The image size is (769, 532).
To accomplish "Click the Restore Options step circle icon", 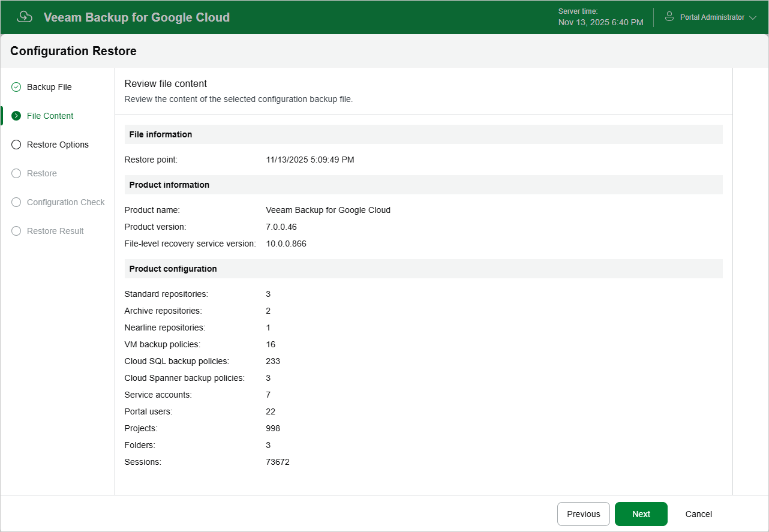I will [16, 145].
